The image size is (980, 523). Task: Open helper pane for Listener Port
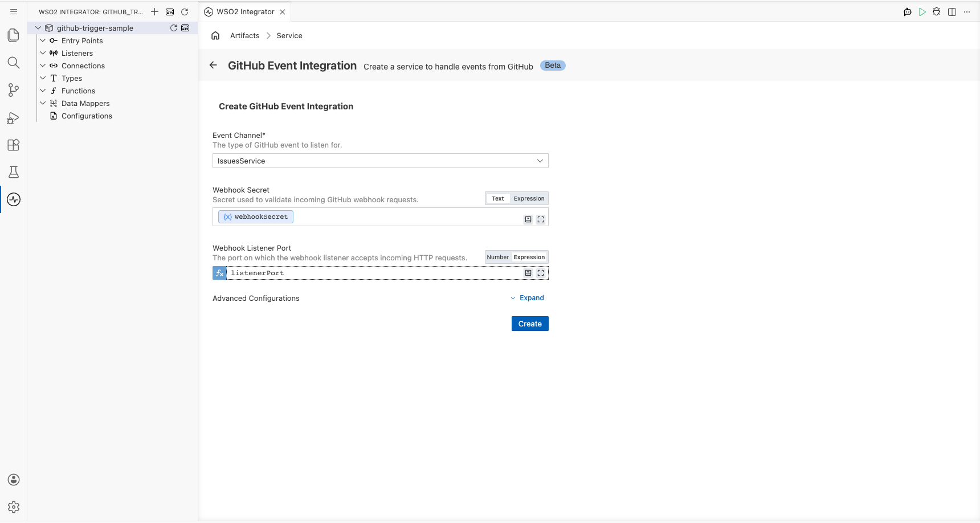point(528,273)
